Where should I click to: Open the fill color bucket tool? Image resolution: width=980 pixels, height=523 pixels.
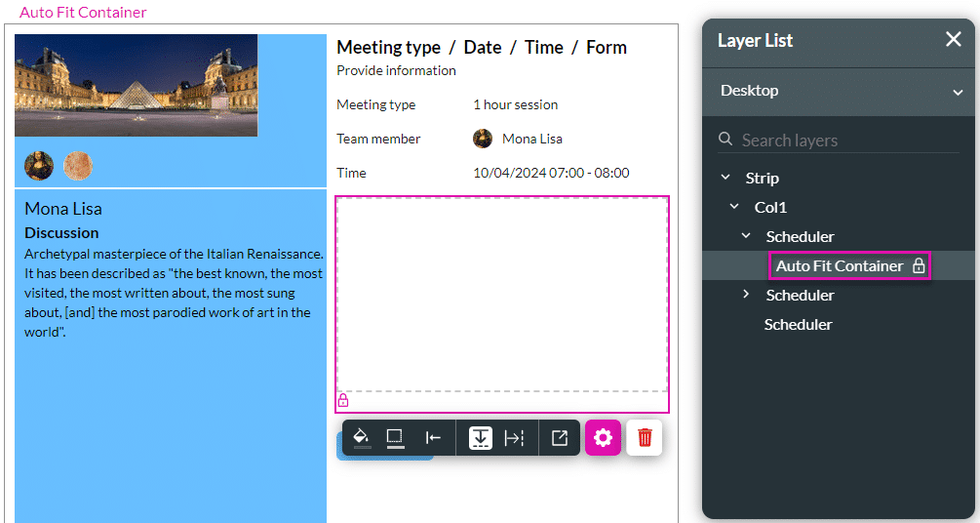click(361, 438)
